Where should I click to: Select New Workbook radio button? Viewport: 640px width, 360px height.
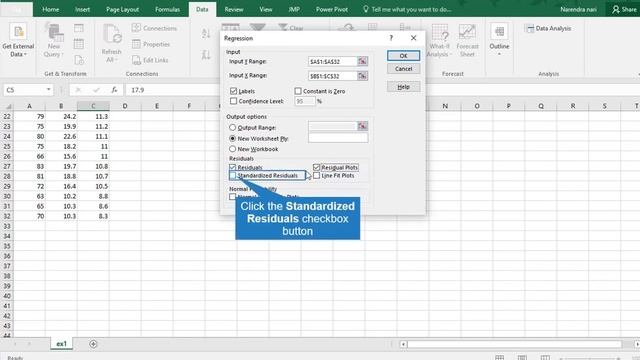pyautogui.click(x=233, y=149)
